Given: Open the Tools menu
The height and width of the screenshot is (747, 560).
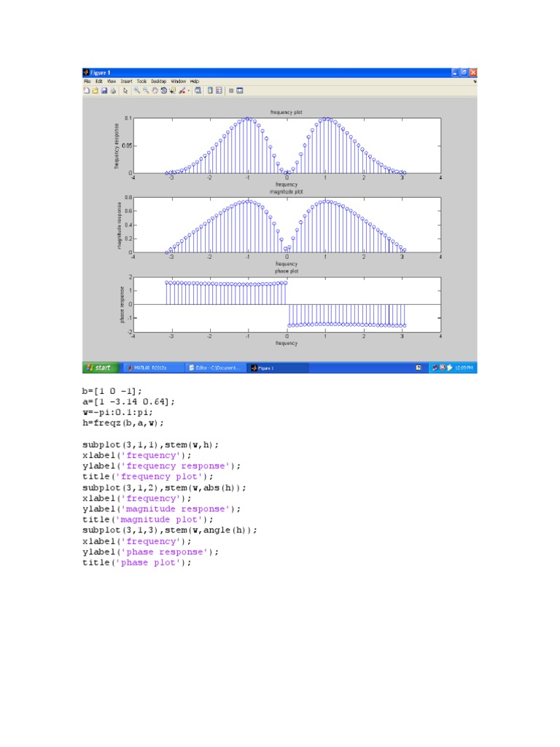Looking at the screenshot, I should [142, 82].
